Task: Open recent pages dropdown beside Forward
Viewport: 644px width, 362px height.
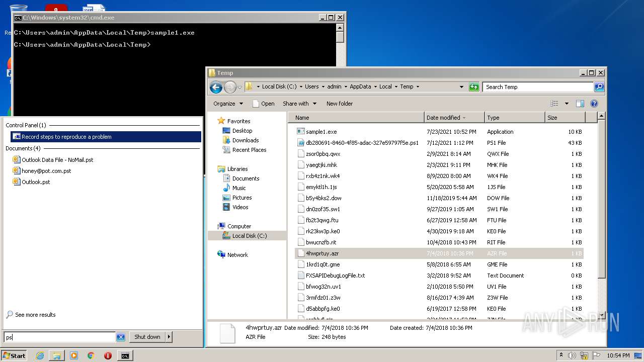Action: [x=239, y=87]
